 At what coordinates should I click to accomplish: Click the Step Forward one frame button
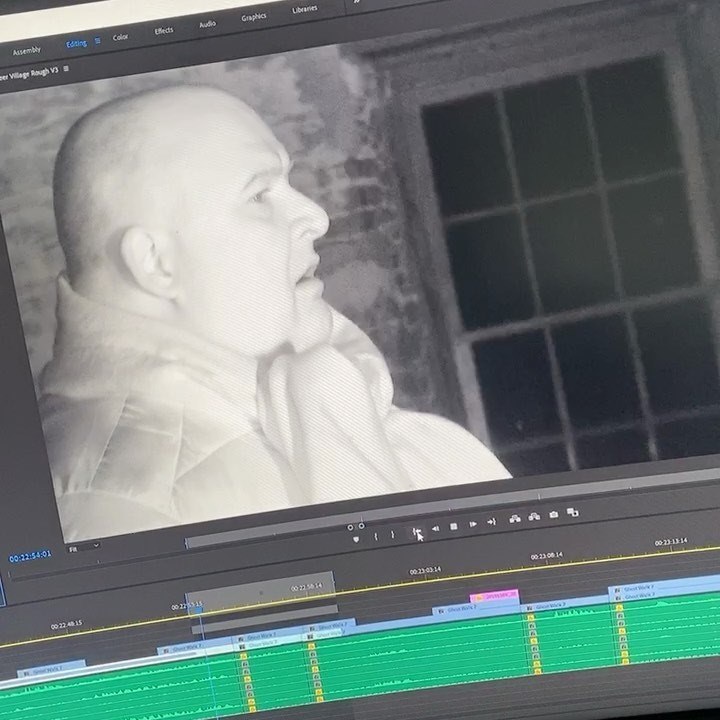tap(472, 524)
